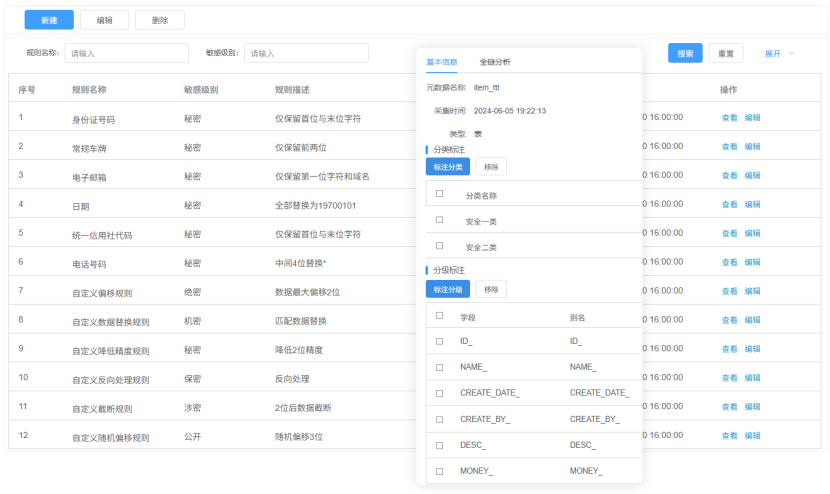Click the 规则描述 column header
The height and width of the screenshot is (494, 830).
292,89
